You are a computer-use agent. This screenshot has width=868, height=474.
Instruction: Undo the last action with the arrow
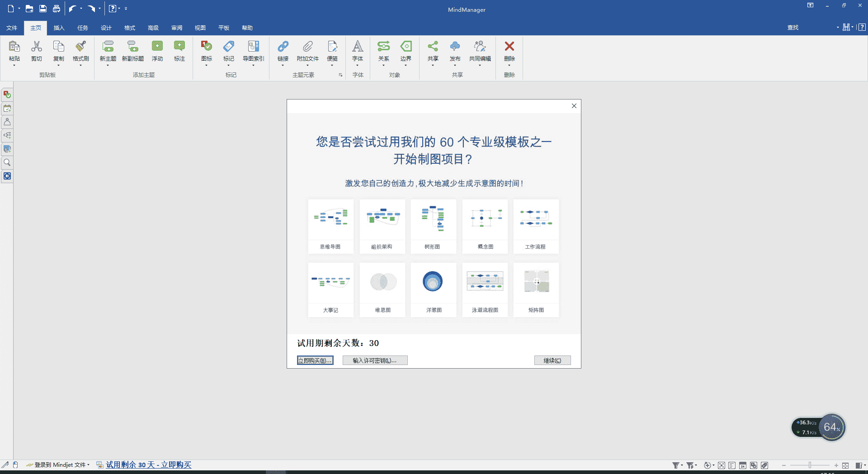72,9
